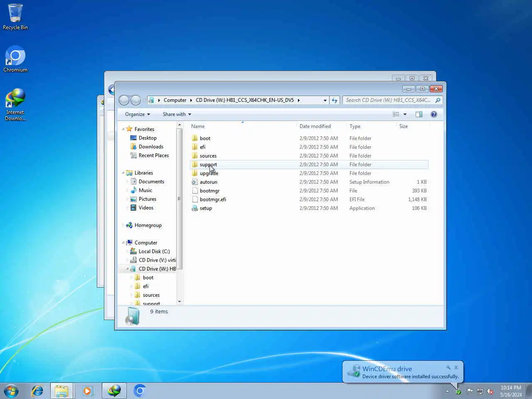Image resolution: width=532 pixels, height=399 pixels.
Task: Click the search CD Drive input field
Action: click(x=389, y=100)
